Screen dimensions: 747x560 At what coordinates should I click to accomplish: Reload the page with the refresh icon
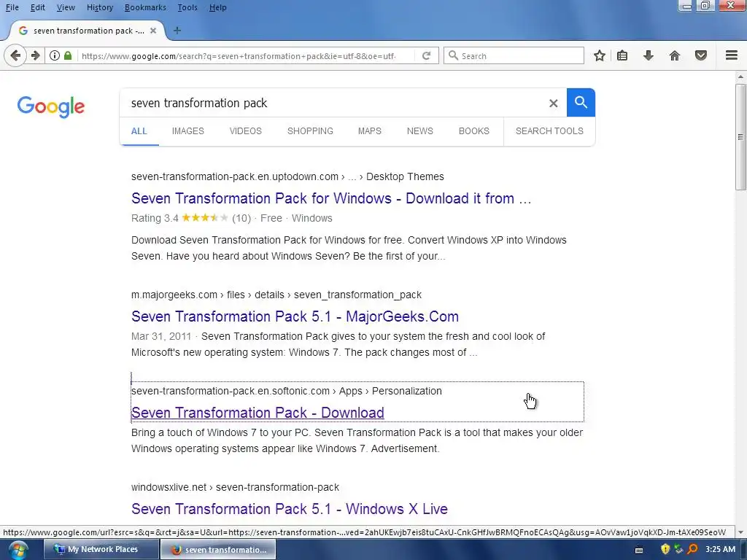pos(426,55)
